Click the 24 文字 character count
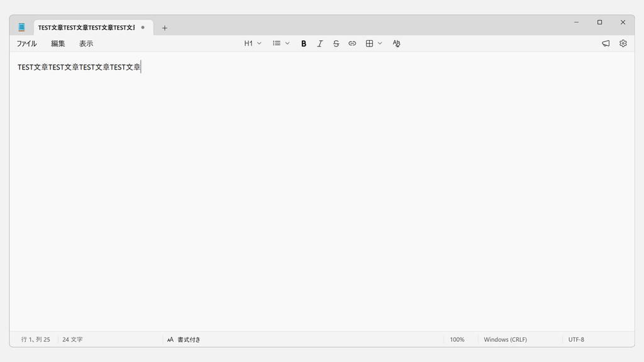Viewport: 644px width, 362px height. [73, 339]
